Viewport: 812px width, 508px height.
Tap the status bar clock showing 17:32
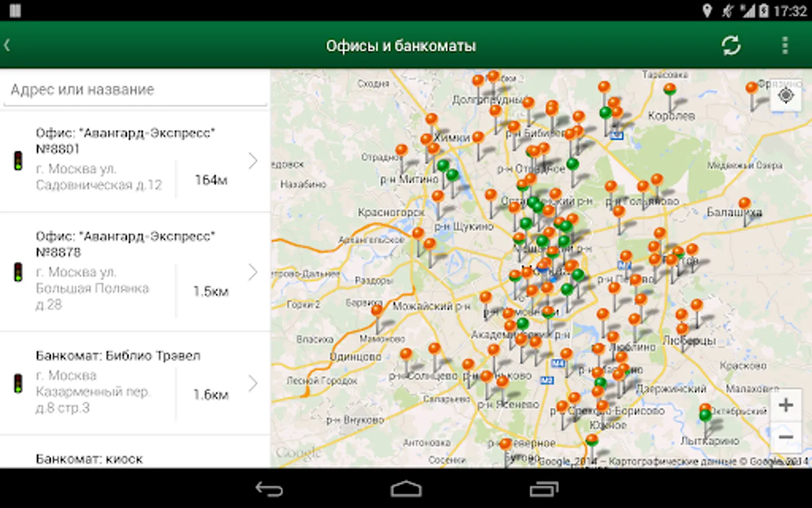790,11
